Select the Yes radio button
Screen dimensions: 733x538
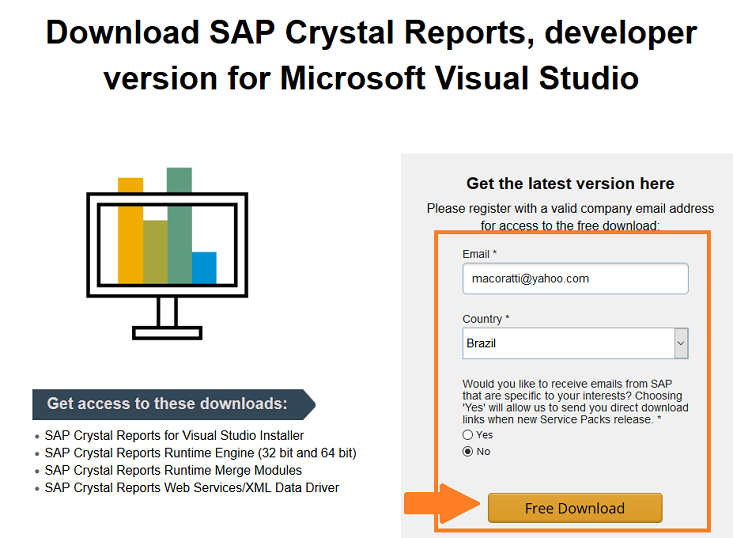click(467, 435)
